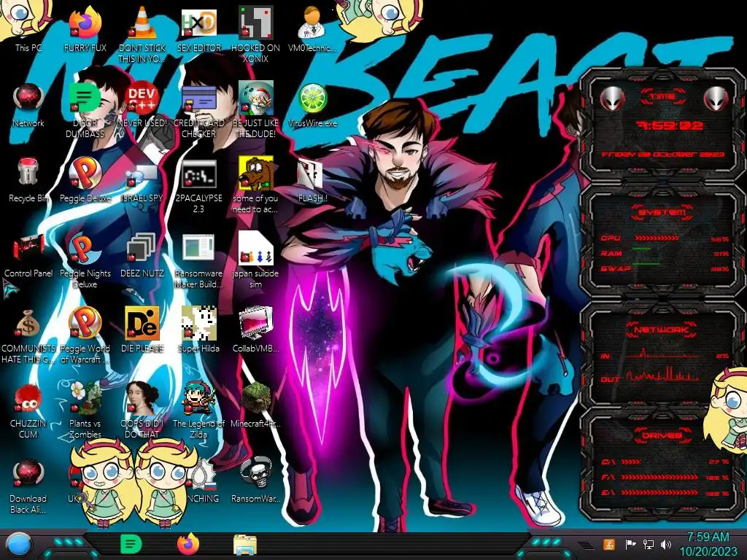This screenshot has height=560, width=747.
Task: Click the Windows Start orb
Action: 19,545
